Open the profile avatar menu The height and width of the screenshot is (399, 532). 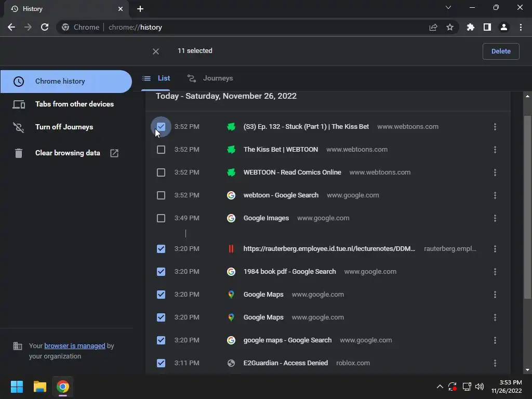tap(503, 27)
